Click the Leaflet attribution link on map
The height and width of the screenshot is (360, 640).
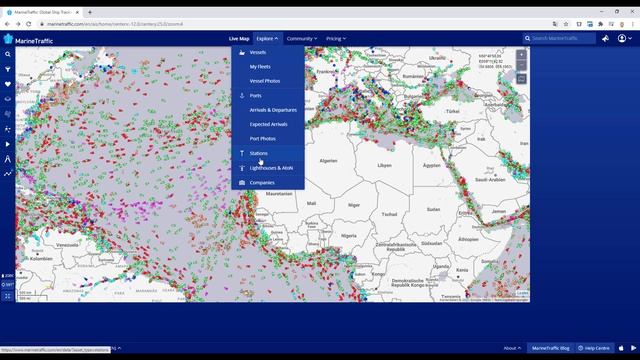pos(522,293)
